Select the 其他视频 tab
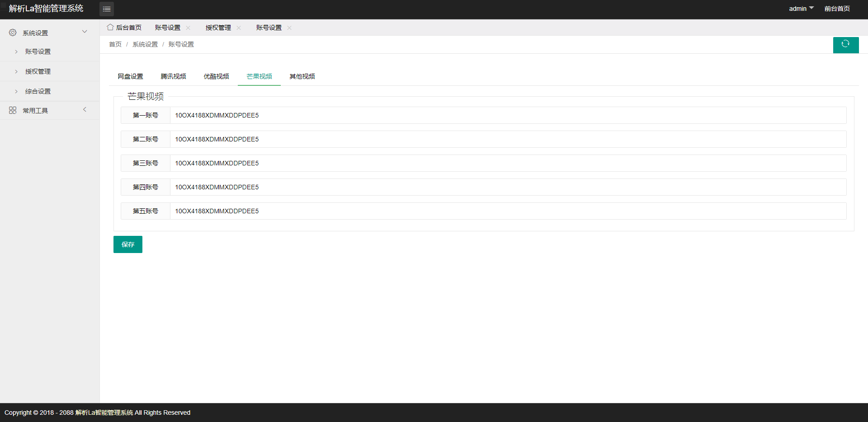Viewport: 868px width, 422px height. click(x=302, y=76)
